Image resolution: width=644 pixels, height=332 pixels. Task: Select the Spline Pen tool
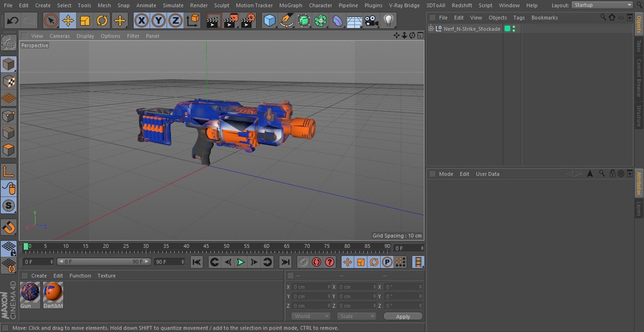[x=286, y=21]
